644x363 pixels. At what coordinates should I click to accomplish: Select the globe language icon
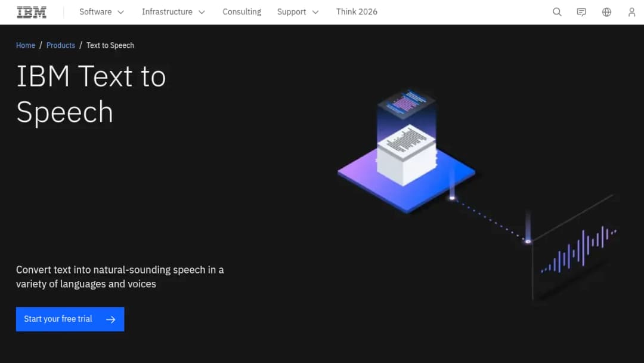click(606, 12)
